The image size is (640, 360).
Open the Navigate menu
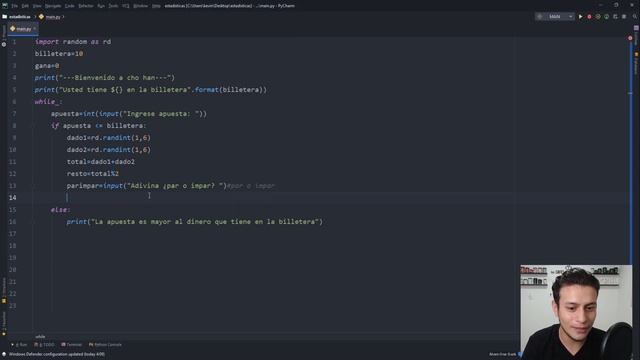(x=53, y=6)
